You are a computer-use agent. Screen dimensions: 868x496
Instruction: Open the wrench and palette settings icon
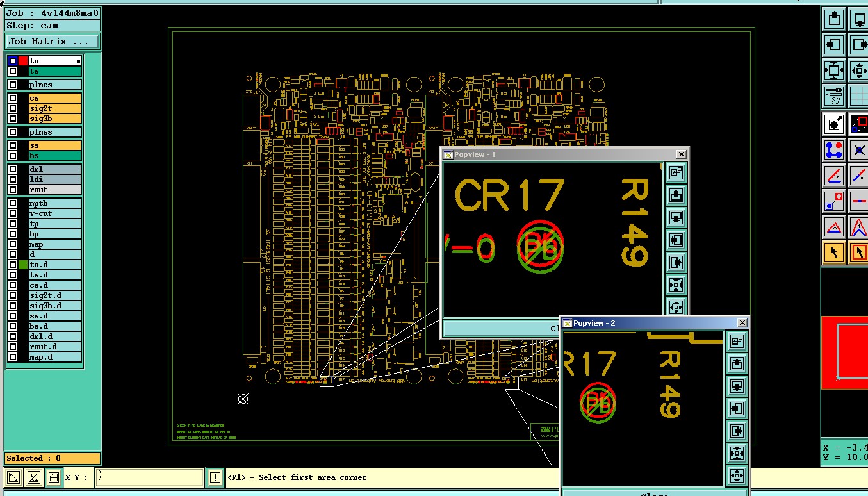pyautogui.click(x=834, y=97)
